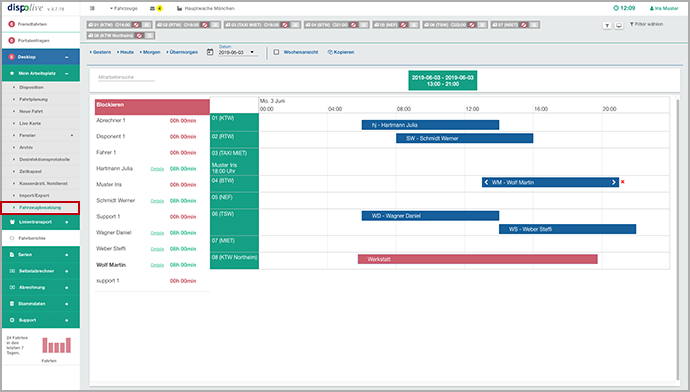Expand the Linientransport section plus

(66, 222)
